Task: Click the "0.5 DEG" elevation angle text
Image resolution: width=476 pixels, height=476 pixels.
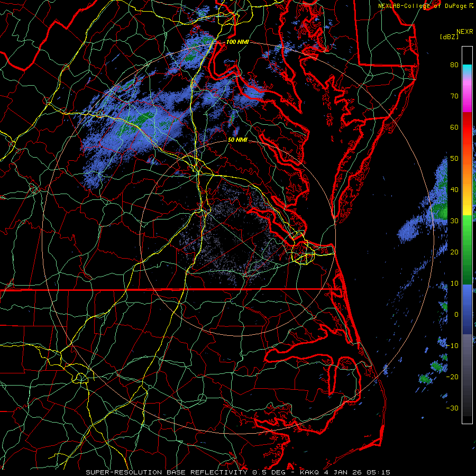Action: [269, 472]
